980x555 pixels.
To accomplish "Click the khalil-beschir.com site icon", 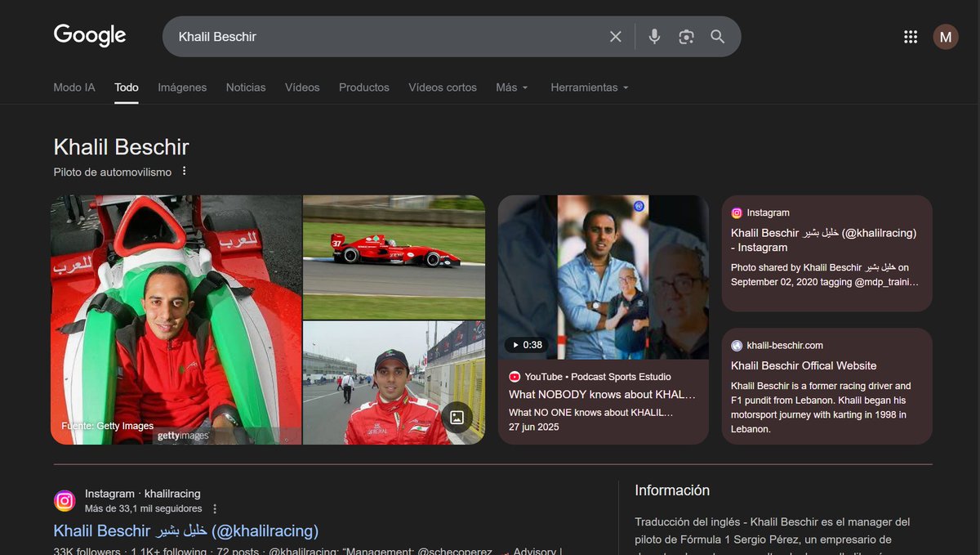I will click(737, 346).
